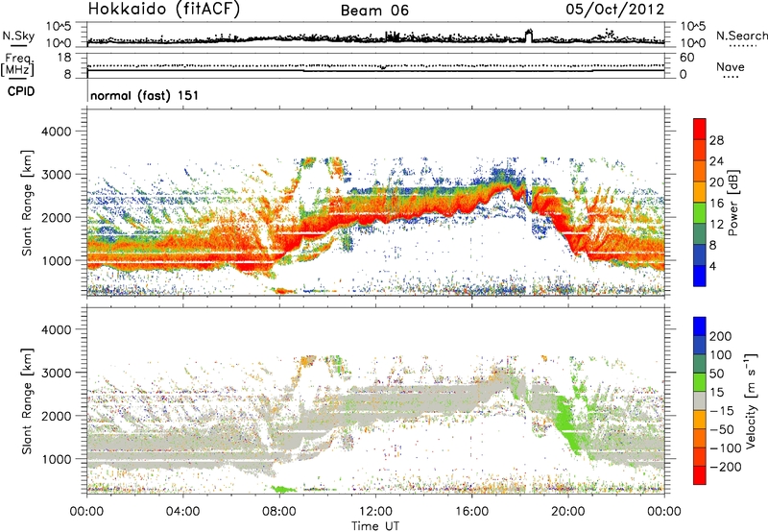
Task: Click the "4000" tick in the power panel
Action: 56,132
